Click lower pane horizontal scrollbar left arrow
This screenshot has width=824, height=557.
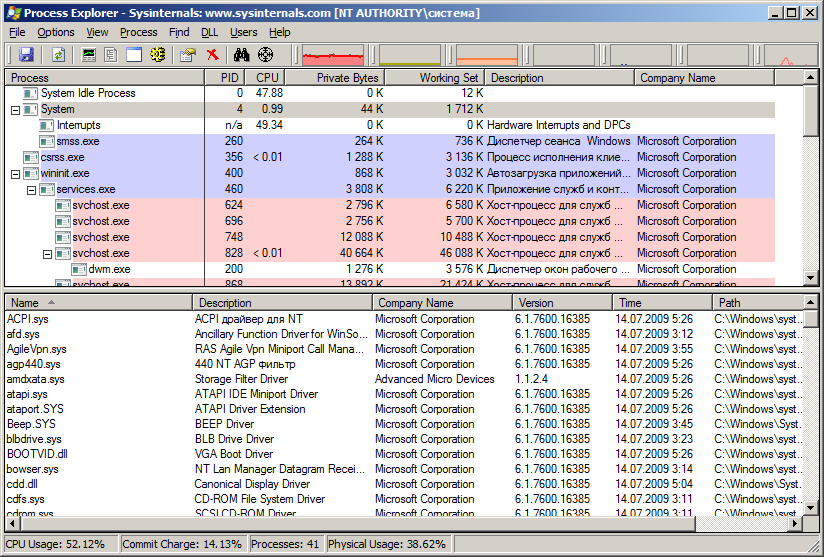tap(12, 523)
